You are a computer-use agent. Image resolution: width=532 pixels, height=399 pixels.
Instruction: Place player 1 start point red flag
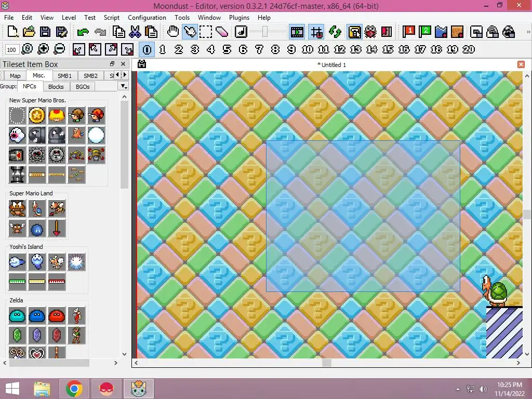[408, 32]
